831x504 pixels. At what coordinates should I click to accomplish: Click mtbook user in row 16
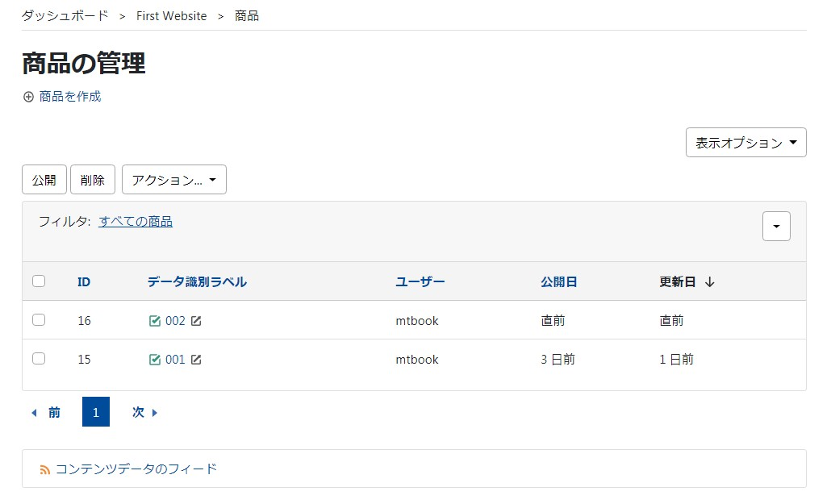coord(417,321)
